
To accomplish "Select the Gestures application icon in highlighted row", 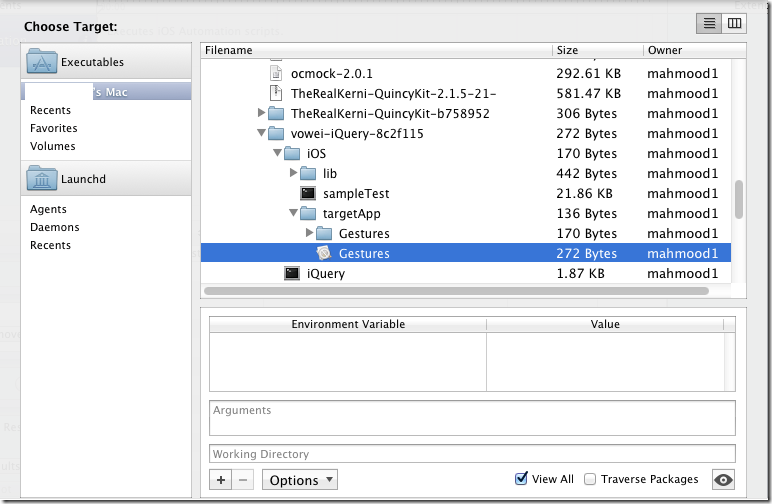I will [324, 253].
